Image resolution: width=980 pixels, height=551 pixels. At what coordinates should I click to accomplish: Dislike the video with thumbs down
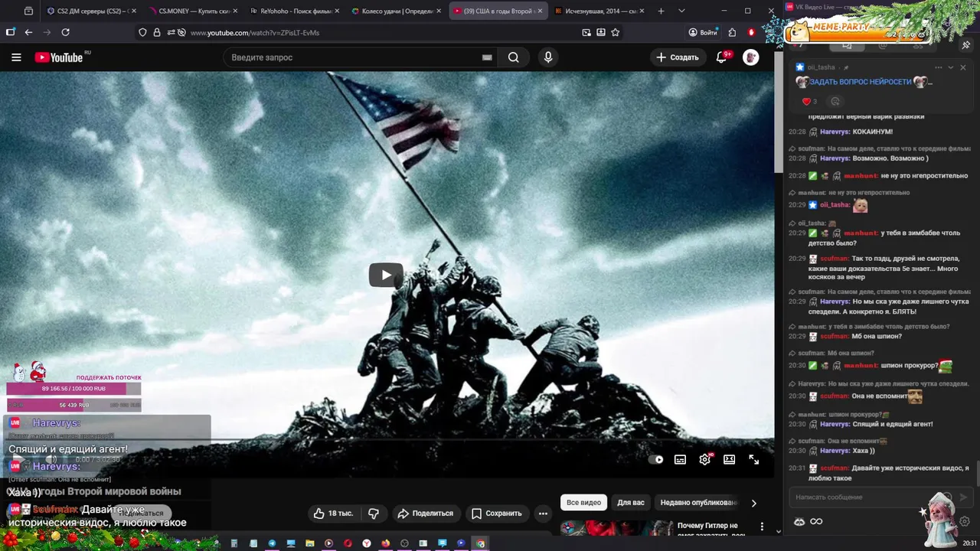pos(374,514)
